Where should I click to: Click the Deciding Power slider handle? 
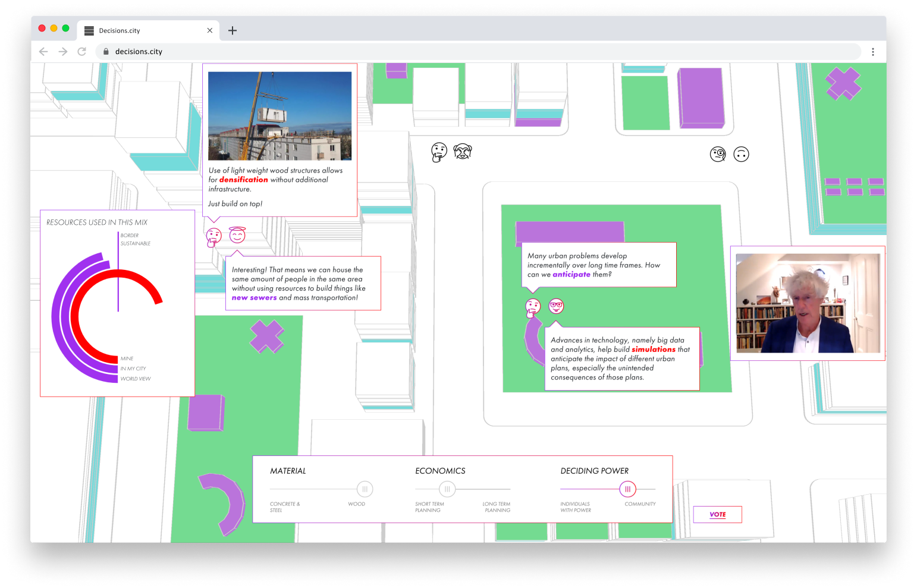coord(627,489)
